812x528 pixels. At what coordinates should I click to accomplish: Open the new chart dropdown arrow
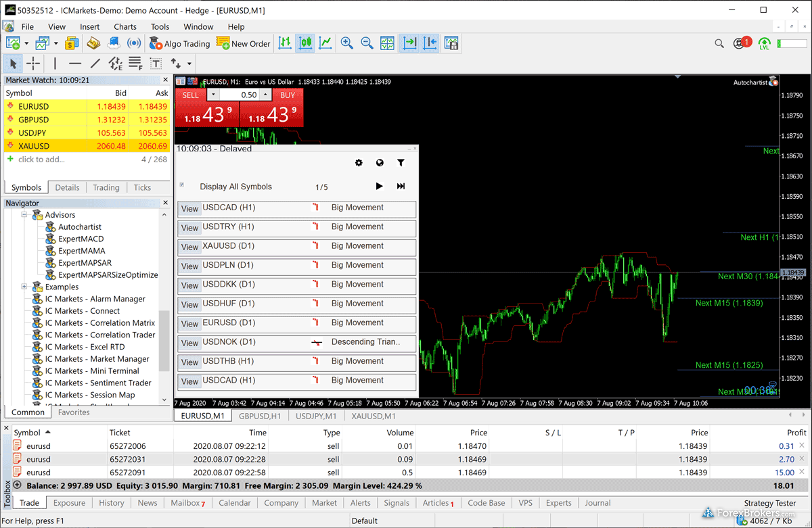[x=26, y=43]
